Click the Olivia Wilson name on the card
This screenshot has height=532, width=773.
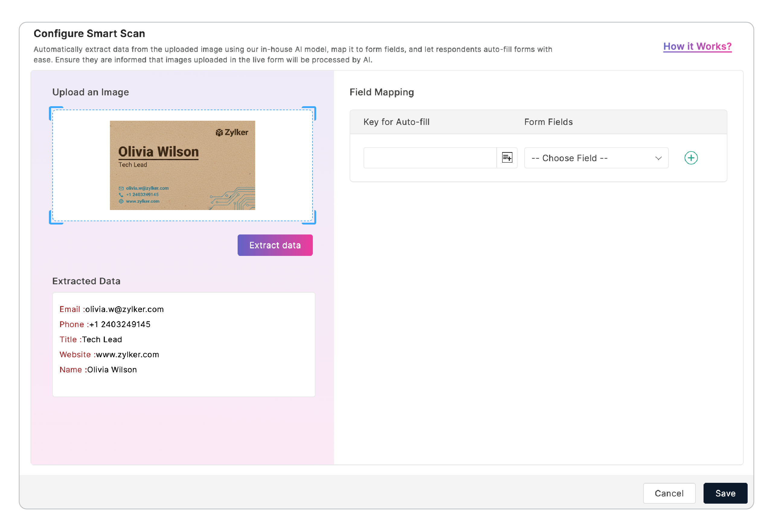pos(159,152)
